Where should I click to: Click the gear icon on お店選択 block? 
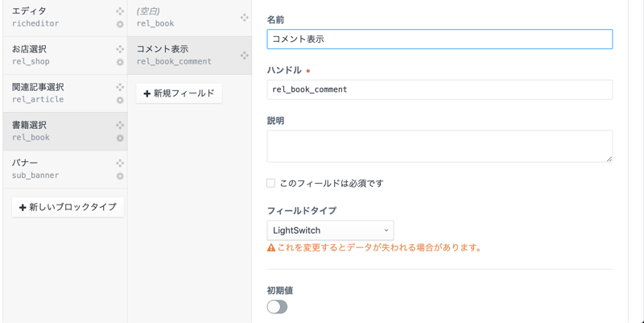pyautogui.click(x=120, y=62)
